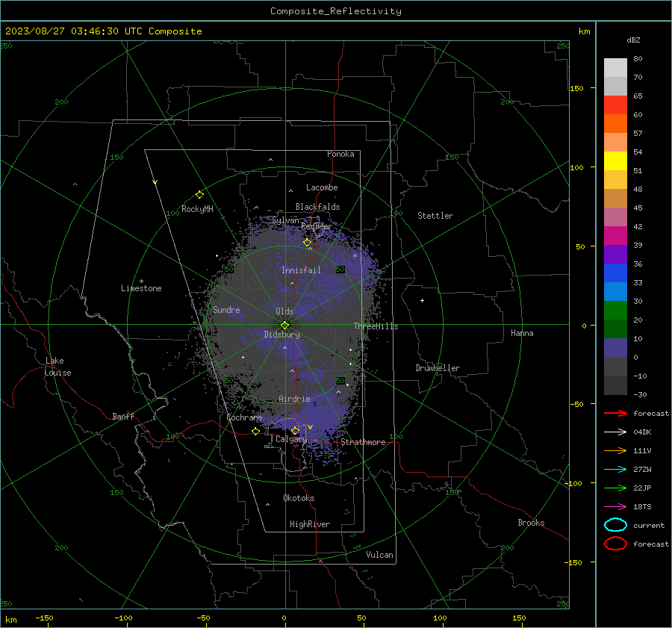Pick the blue 36 dBZ swatch
The height and width of the screenshot is (628, 672).
click(x=615, y=273)
